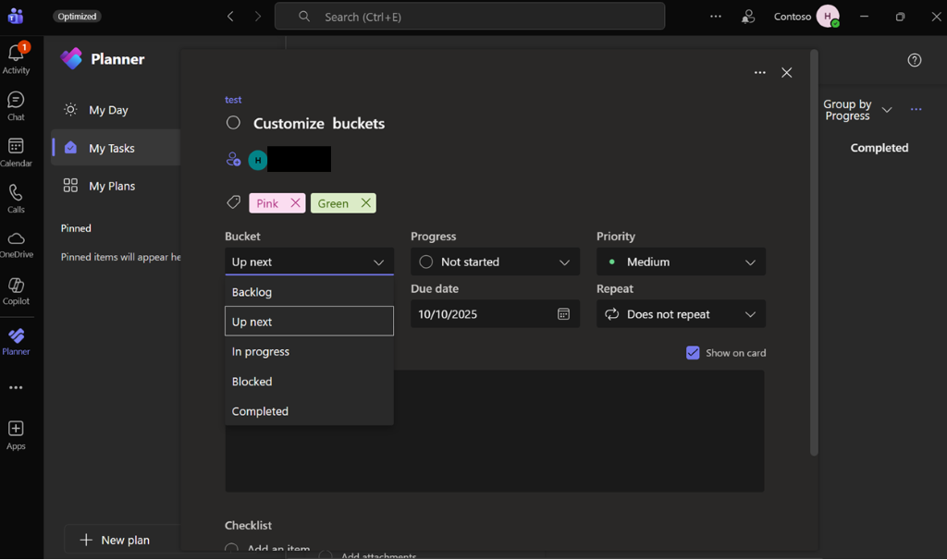Click the search box

470,17
